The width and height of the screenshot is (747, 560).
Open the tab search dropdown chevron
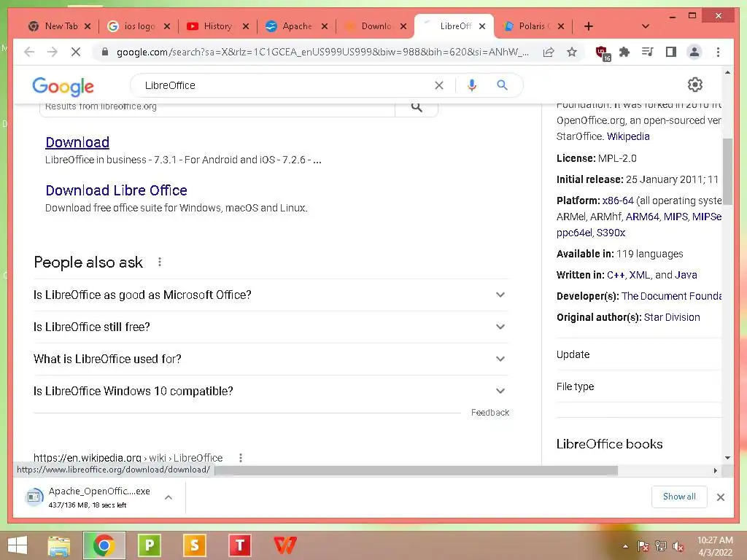(646, 26)
